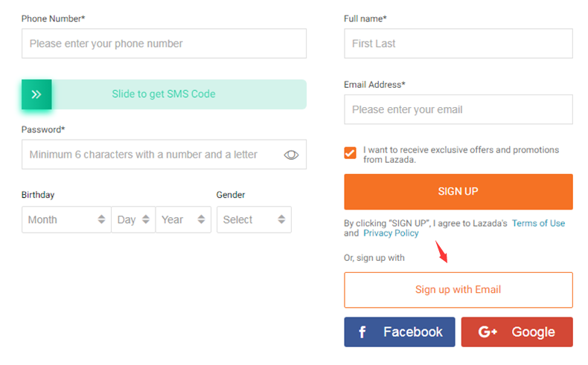Open the Privacy Policy link
This screenshot has width=588, height=365.
coord(391,233)
